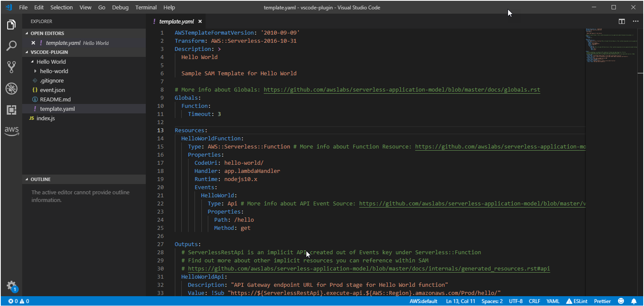This screenshot has width=644, height=306.
Task: Click the Manage gear icon
Action: coord(11,285)
